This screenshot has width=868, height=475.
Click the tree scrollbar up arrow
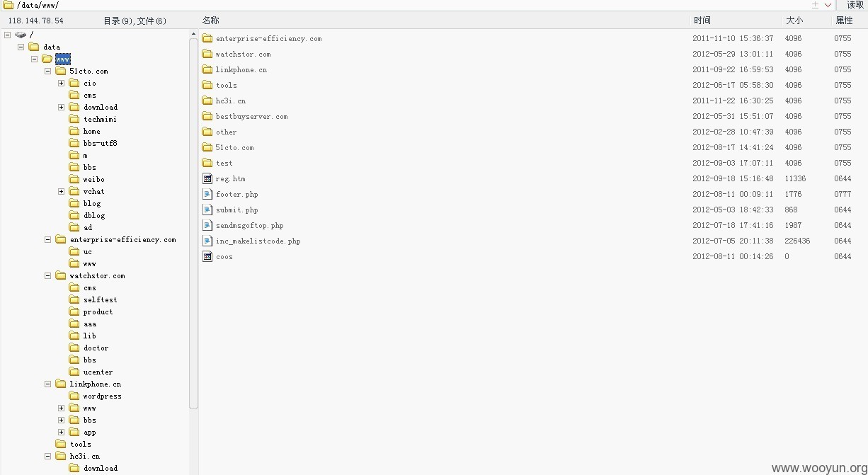194,33
